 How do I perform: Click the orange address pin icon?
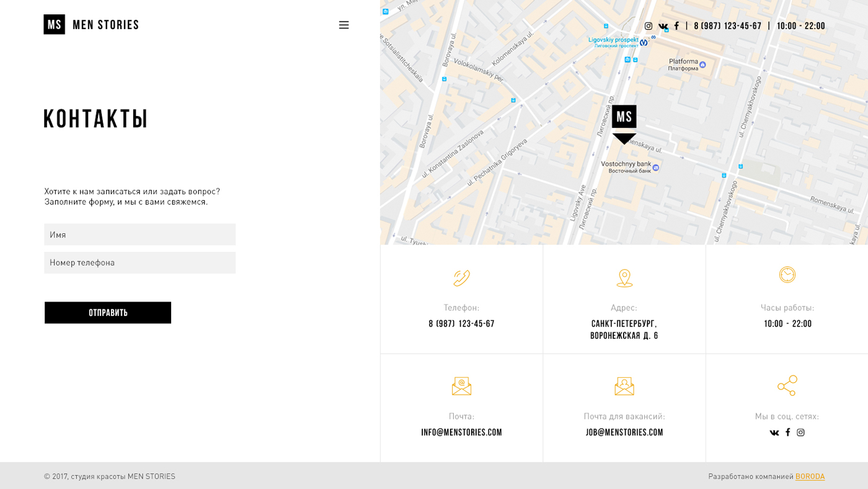pyautogui.click(x=624, y=278)
